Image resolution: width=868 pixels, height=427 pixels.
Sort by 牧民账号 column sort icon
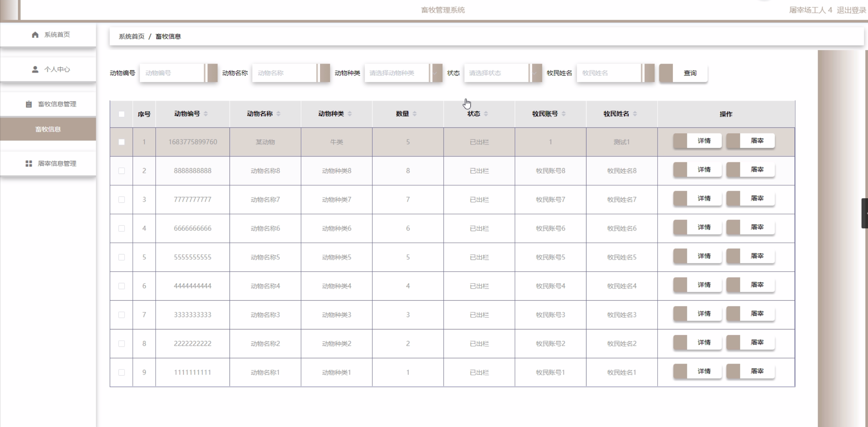563,114
